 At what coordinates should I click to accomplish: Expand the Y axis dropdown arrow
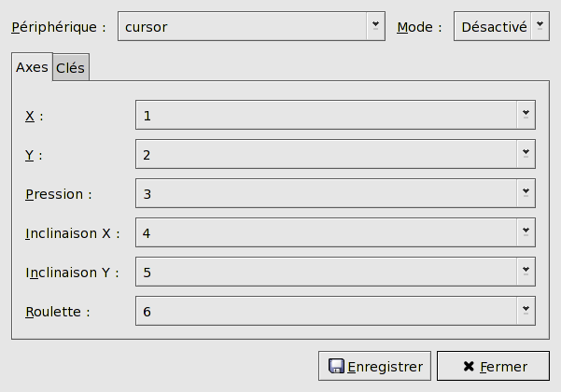click(526, 154)
